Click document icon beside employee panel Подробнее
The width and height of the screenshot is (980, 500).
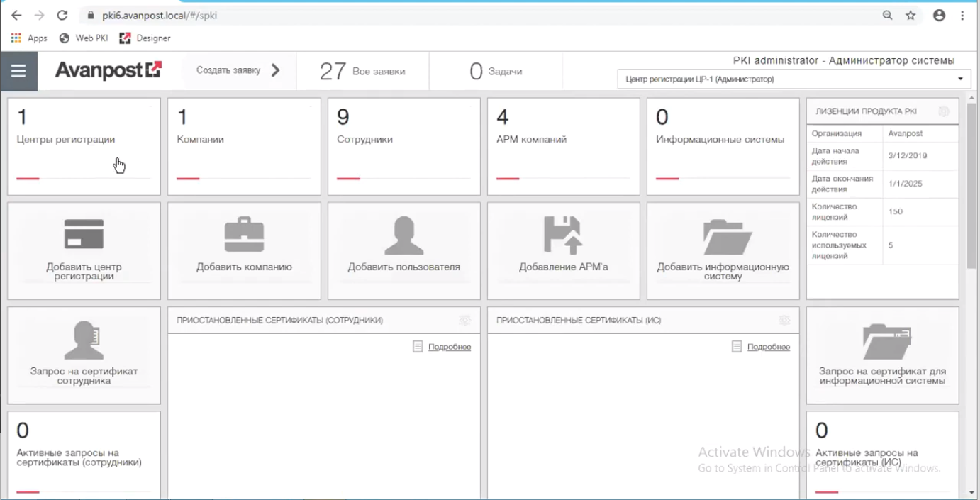pos(418,346)
